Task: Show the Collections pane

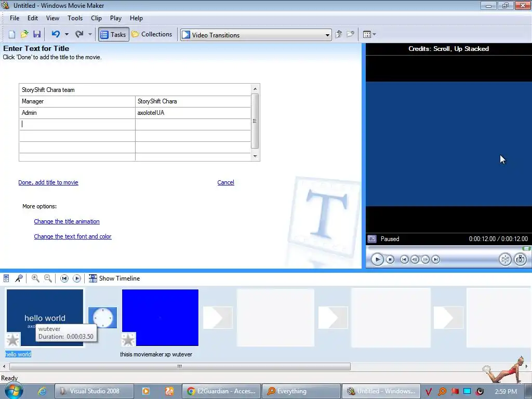Action: point(152,34)
